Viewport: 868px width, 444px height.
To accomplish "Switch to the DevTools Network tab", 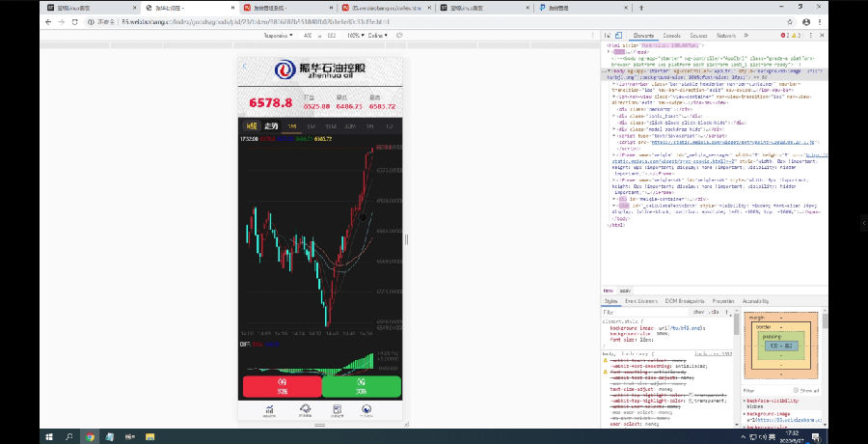I will coord(725,36).
